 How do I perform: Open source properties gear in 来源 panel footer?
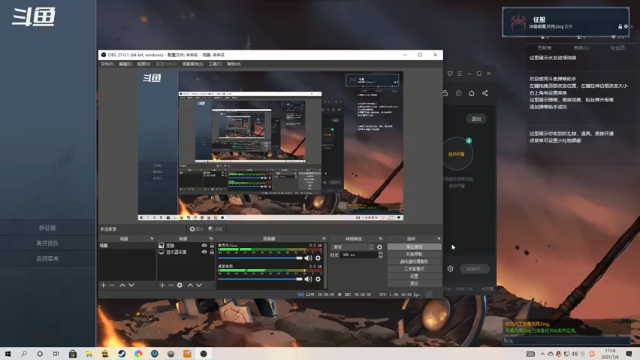(x=180, y=285)
